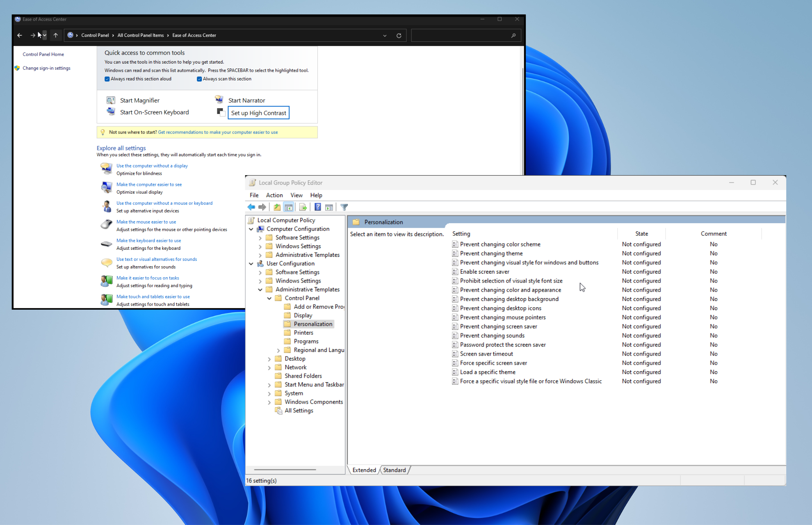
Task: Click the keyboard icon beside Make the keyboard easier to use
Action: coord(106,244)
